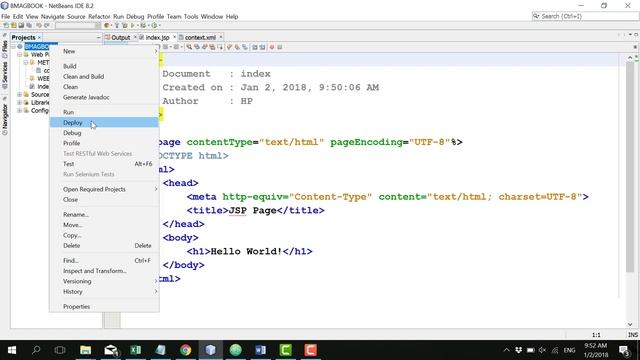Toggle Bookmark icon in editor toolbar
640x360 pixels.
pyautogui.click(x=244, y=47)
